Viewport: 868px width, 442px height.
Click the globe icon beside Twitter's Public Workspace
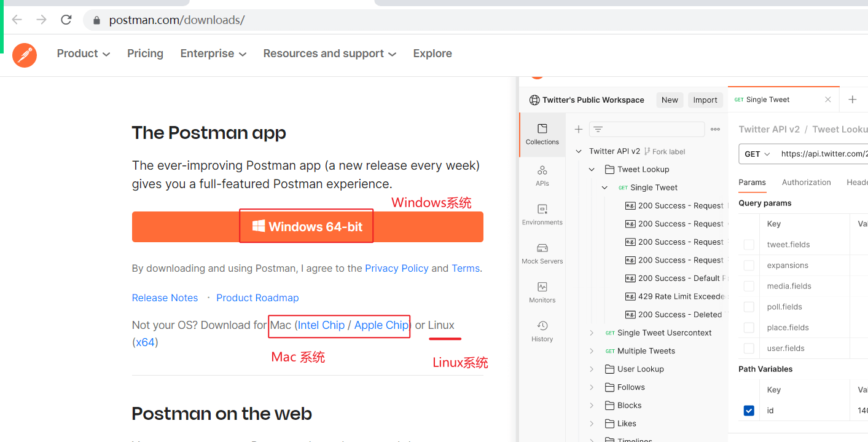[x=534, y=100]
